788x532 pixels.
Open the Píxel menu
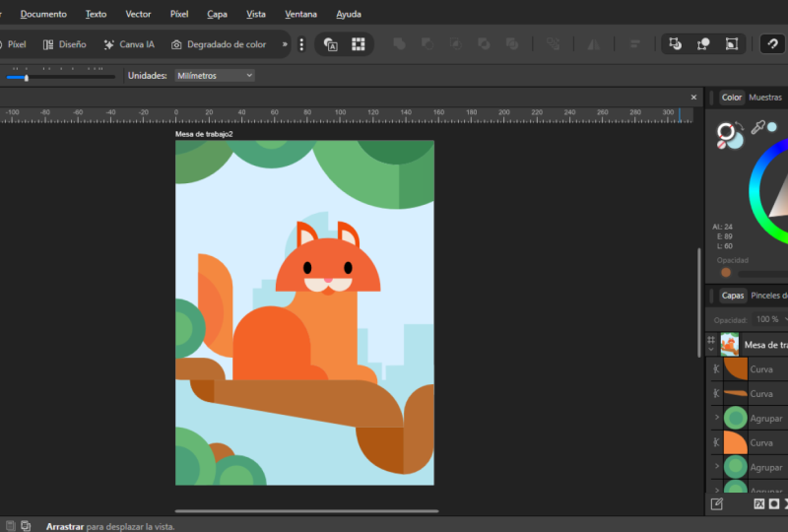(179, 14)
